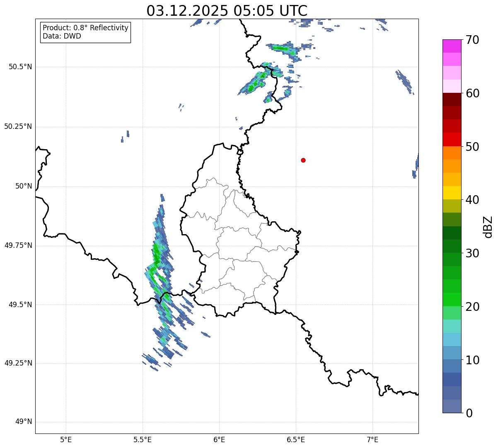This screenshot has width=498, height=448.
Task: Click the 70 colorbar tick label
Action: pos(472,40)
